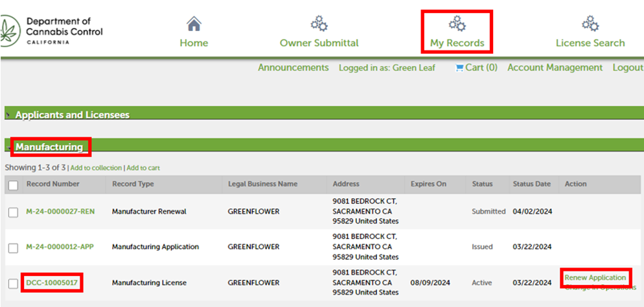Check the box for M-24-0000027-REN
The height and width of the screenshot is (307, 644).
click(x=13, y=212)
